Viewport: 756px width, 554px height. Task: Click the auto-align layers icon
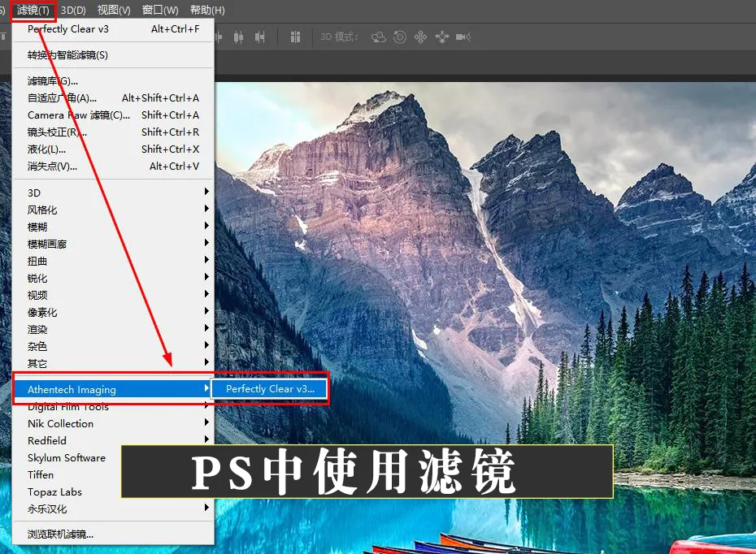pos(295,37)
